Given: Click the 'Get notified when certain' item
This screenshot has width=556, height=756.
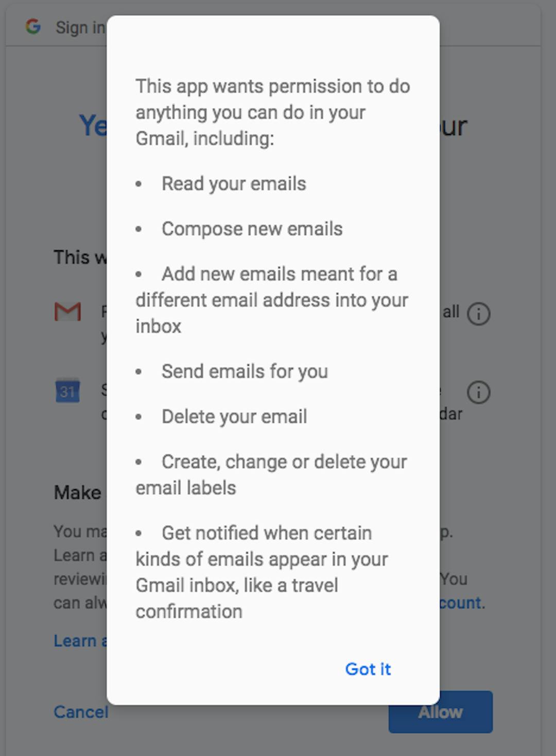Looking at the screenshot, I should 262,572.
